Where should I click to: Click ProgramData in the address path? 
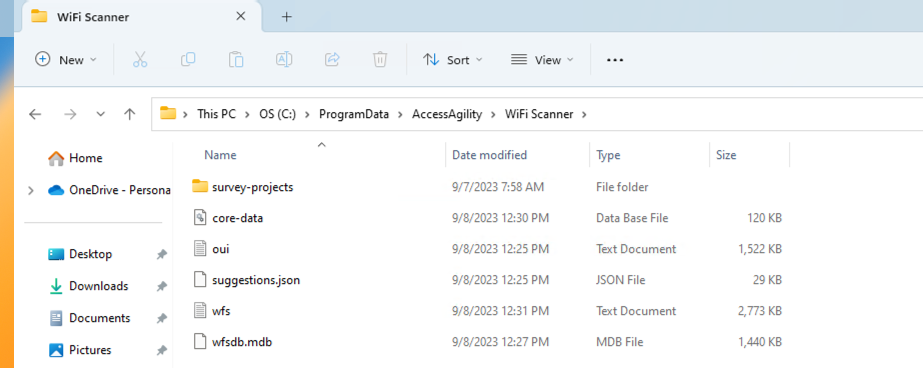[x=354, y=114]
